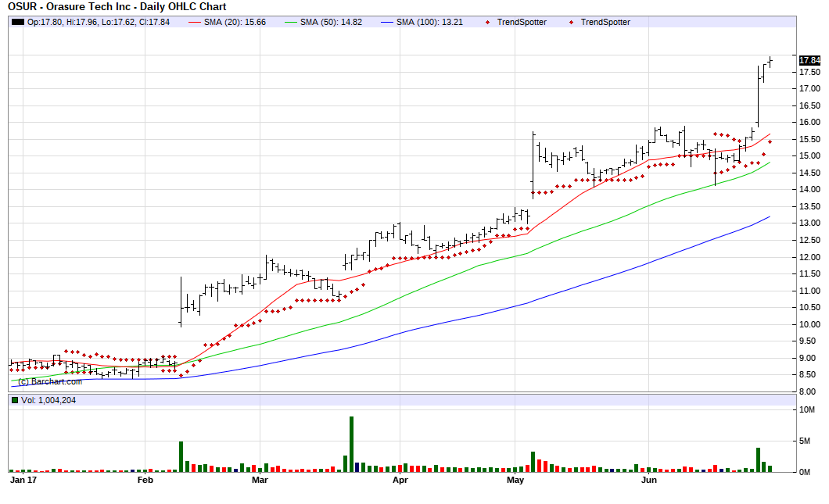
Task: Click the '17.50' price axis label
Action: tap(809, 72)
